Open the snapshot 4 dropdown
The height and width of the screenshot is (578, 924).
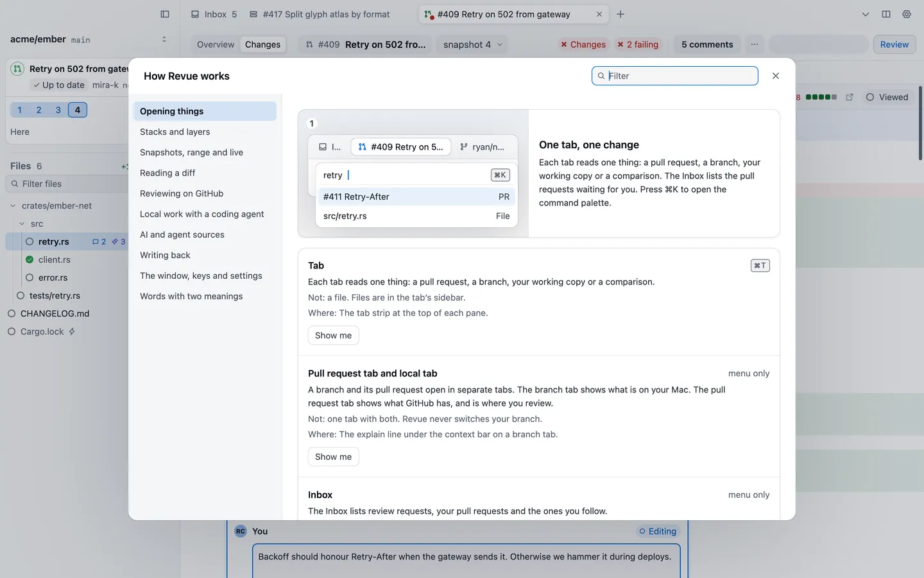coord(473,44)
